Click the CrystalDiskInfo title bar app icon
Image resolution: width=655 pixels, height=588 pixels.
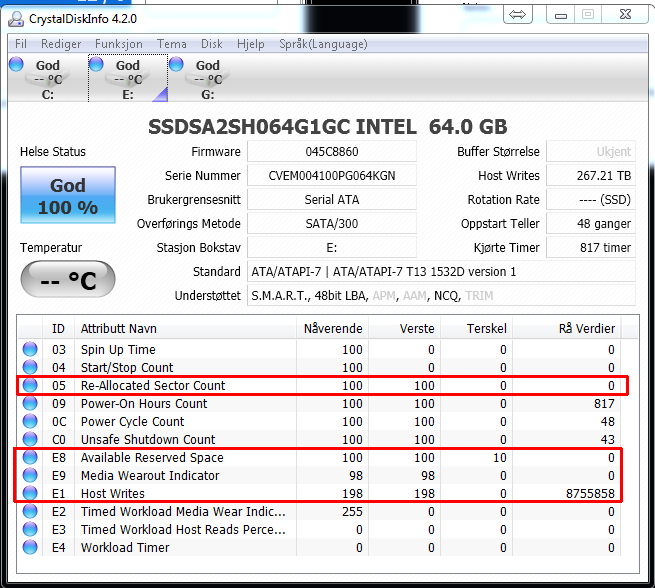click(x=17, y=19)
